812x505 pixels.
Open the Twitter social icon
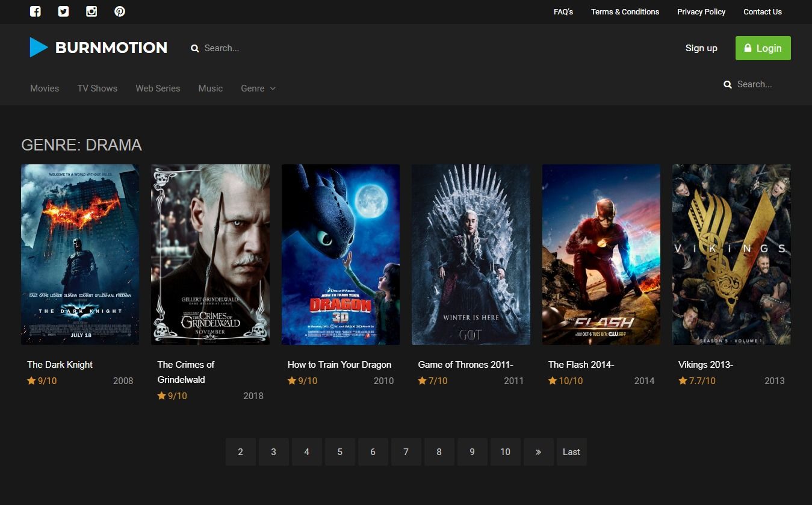pyautogui.click(x=63, y=11)
